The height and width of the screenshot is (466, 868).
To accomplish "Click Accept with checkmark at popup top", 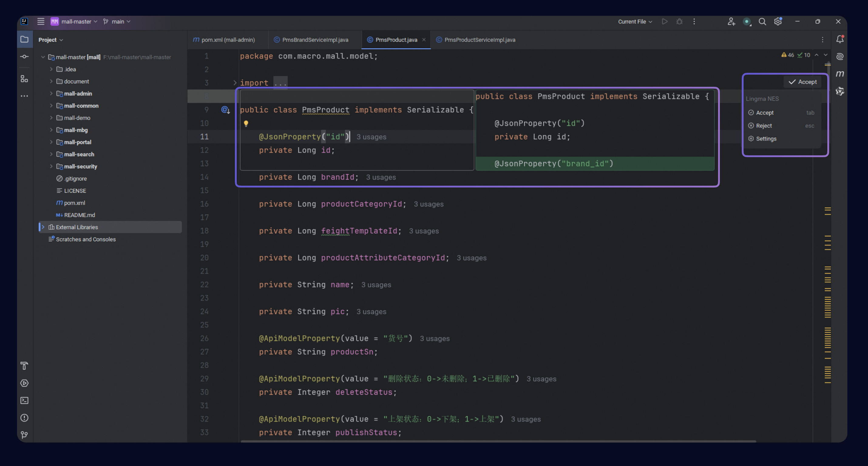I will (x=803, y=82).
